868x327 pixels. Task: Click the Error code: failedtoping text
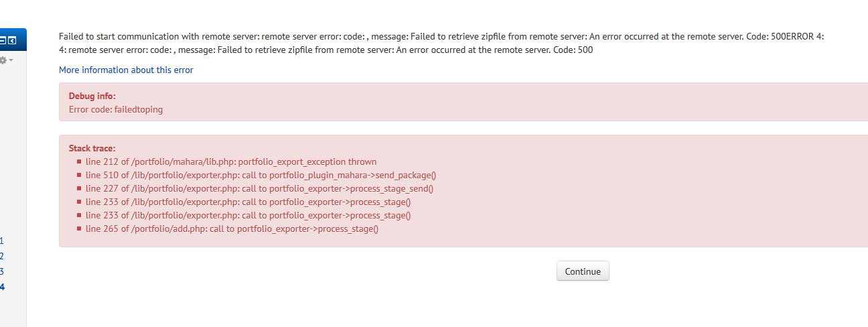(x=116, y=109)
